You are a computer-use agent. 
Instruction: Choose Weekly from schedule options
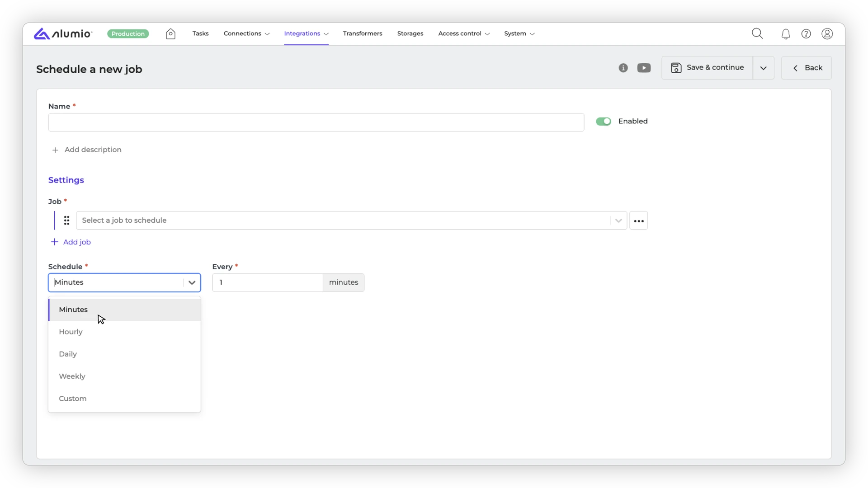72,376
